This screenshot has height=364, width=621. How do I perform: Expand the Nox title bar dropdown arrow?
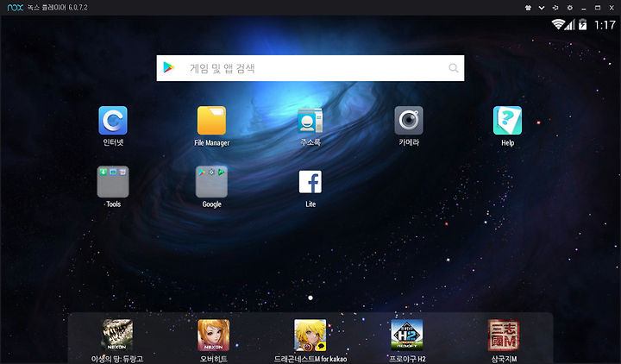click(542, 8)
